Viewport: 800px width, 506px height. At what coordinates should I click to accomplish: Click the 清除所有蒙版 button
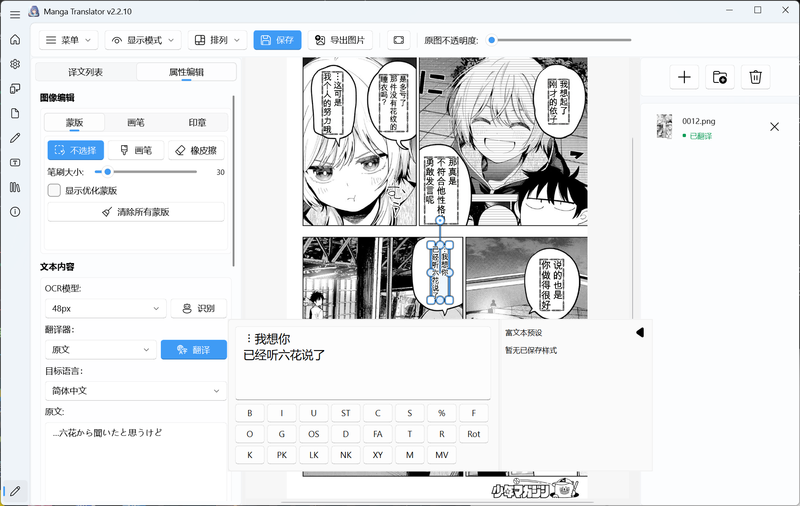pyautogui.click(x=136, y=212)
